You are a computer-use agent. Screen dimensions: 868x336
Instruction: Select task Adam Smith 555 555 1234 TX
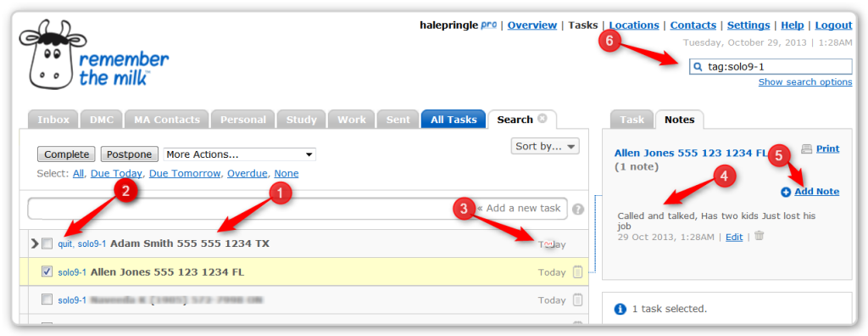[x=190, y=244]
